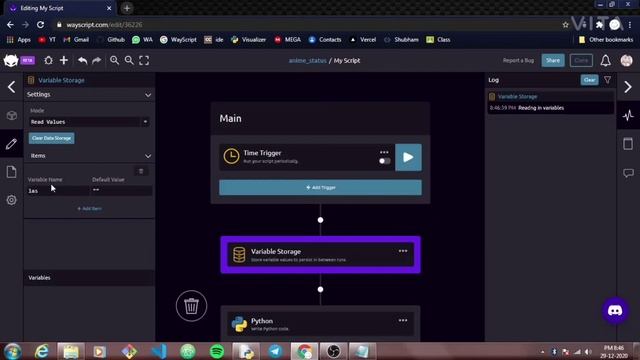Click Report a Bug link
This screenshot has height=360, width=640.
click(518, 60)
